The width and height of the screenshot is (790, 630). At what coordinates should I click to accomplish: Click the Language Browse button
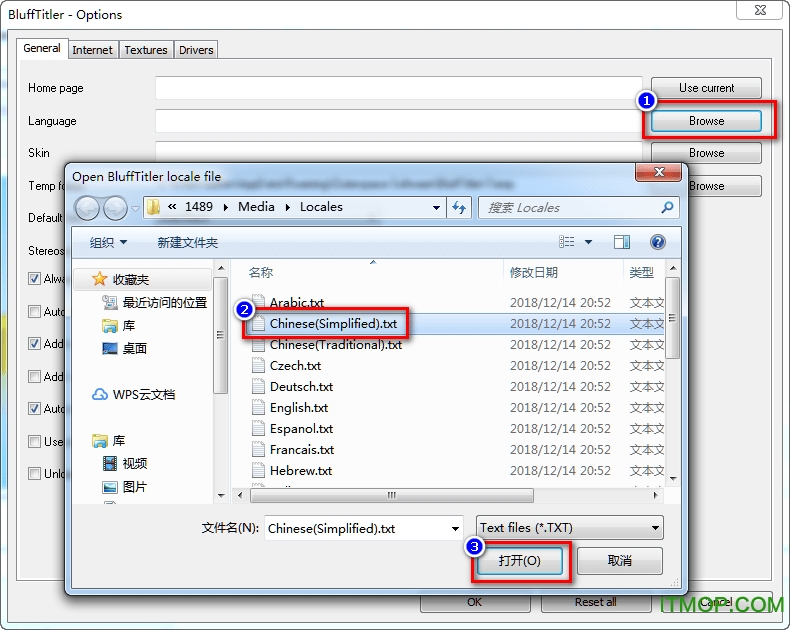click(x=706, y=121)
